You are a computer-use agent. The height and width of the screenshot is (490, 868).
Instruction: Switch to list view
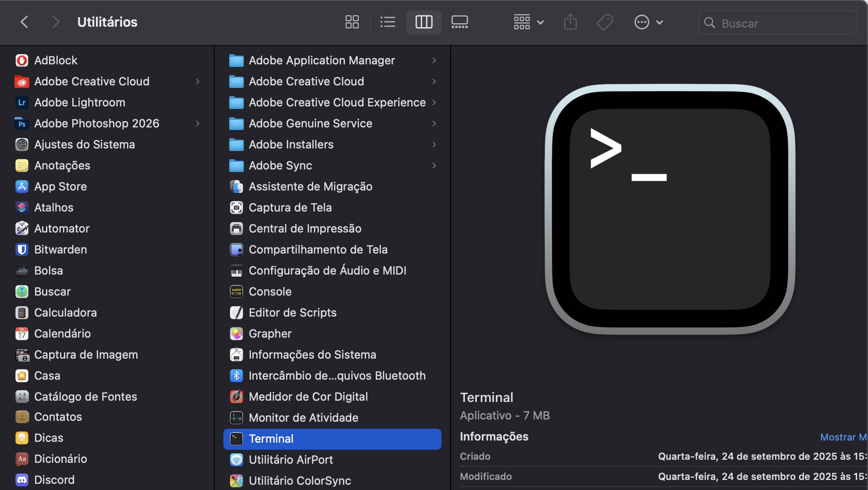point(388,22)
